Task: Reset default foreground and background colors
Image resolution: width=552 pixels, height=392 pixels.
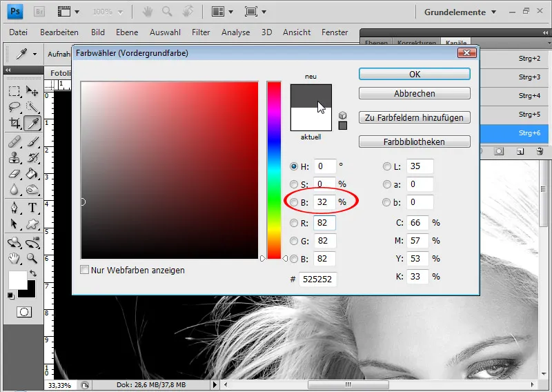Action: 11,296
